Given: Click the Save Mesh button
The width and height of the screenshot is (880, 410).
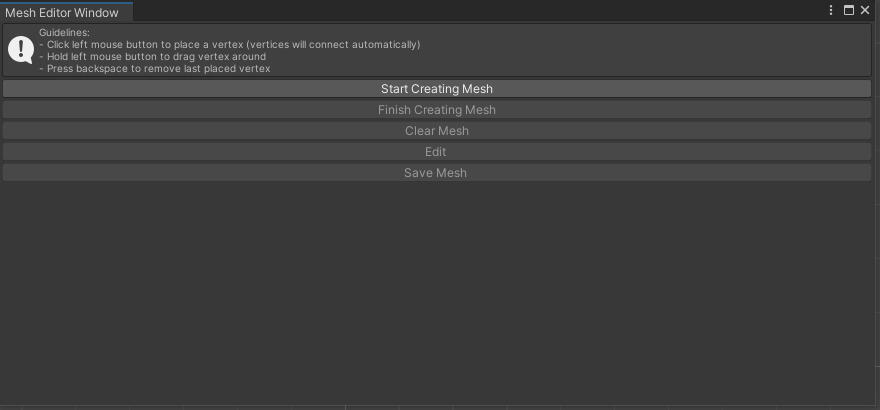Looking at the screenshot, I should [x=436, y=173].
